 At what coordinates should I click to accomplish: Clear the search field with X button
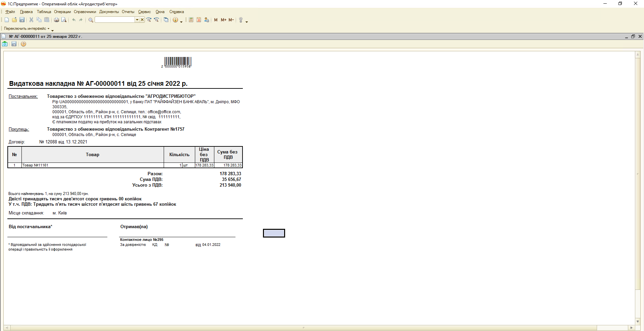142,20
